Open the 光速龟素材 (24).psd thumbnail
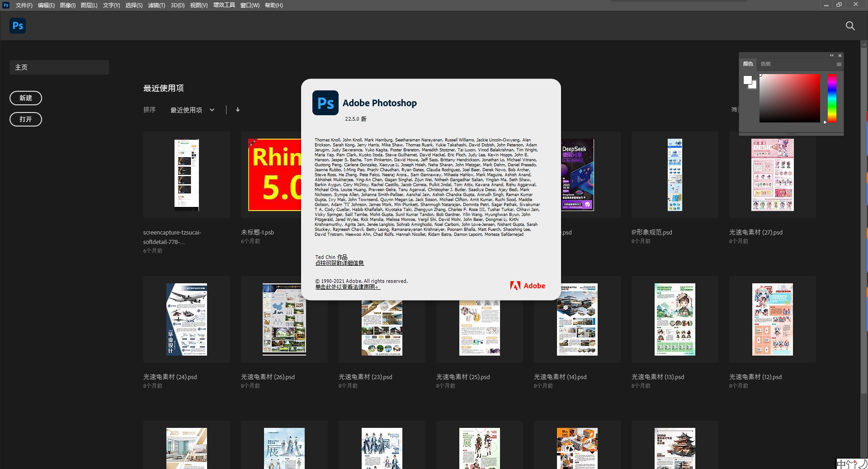Viewport: 868px width, 469px height. click(x=186, y=319)
